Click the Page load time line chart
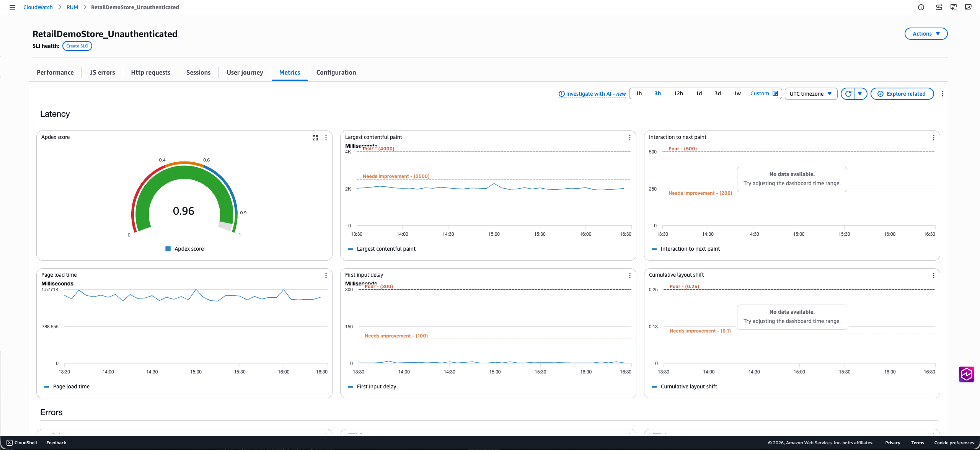 pos(192,295)
